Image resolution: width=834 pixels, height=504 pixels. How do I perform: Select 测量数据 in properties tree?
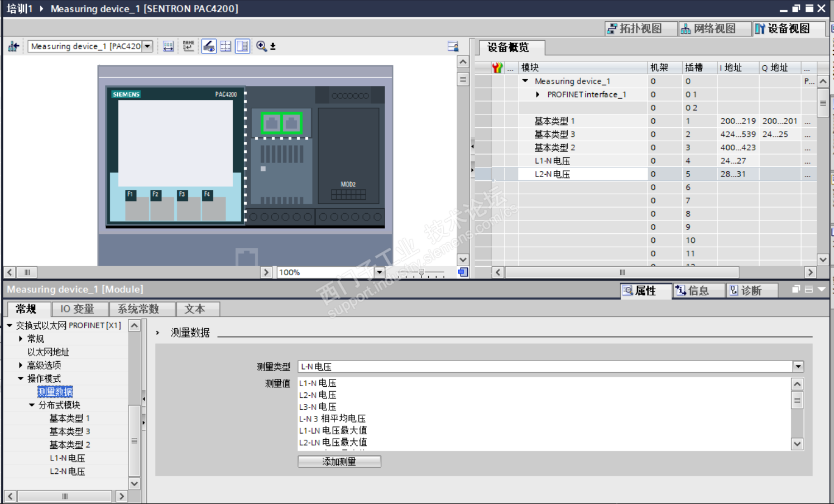tap(55, 392)
